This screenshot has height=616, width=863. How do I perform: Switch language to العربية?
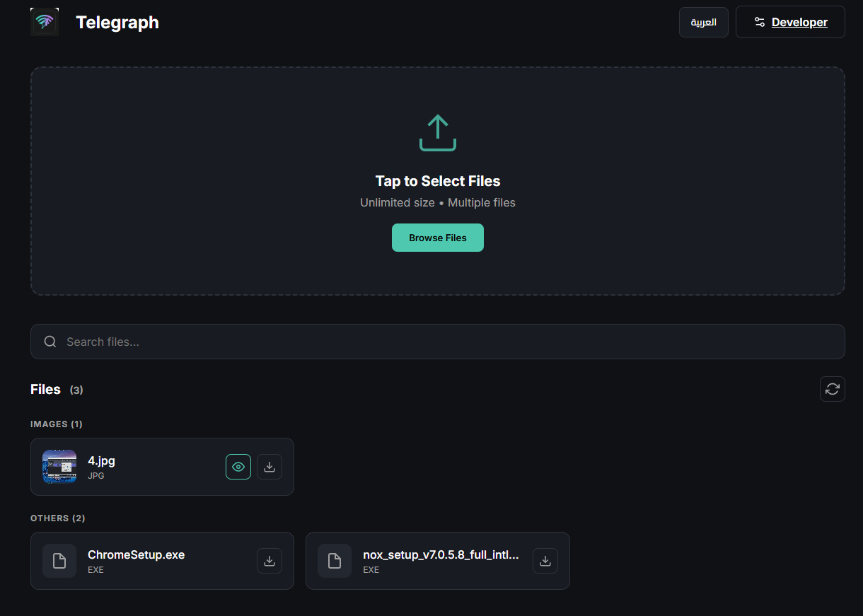[x=704, y=22]
